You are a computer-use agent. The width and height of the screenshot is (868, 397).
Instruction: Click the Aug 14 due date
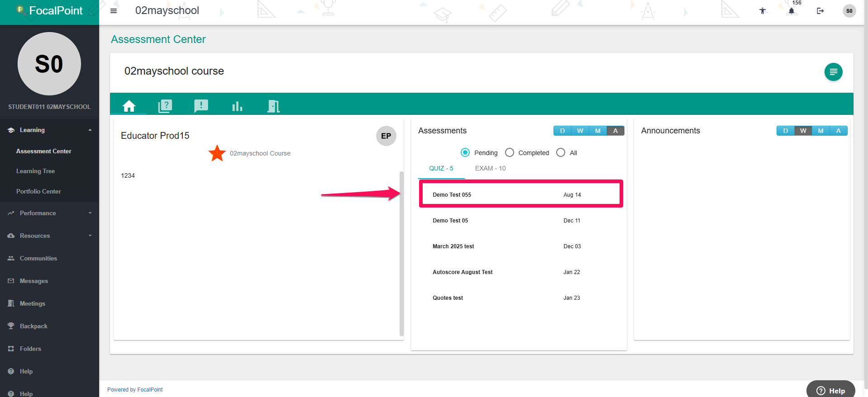(572, 194)
